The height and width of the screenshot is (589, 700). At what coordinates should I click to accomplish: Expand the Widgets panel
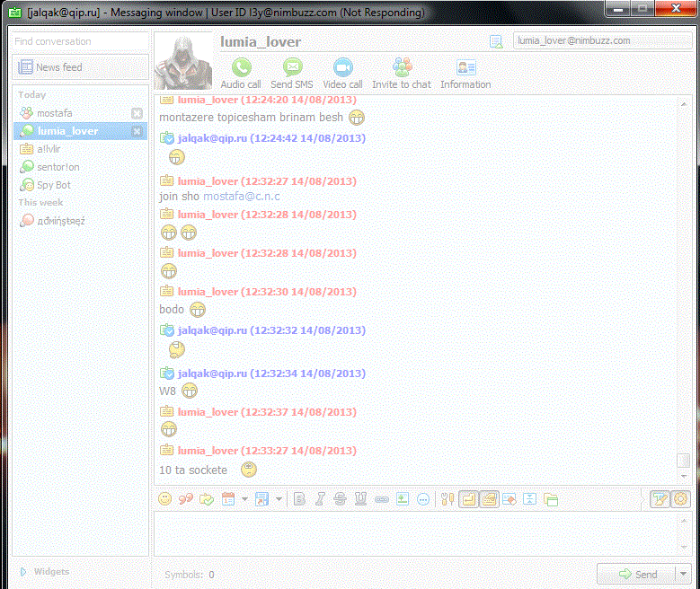23,572
